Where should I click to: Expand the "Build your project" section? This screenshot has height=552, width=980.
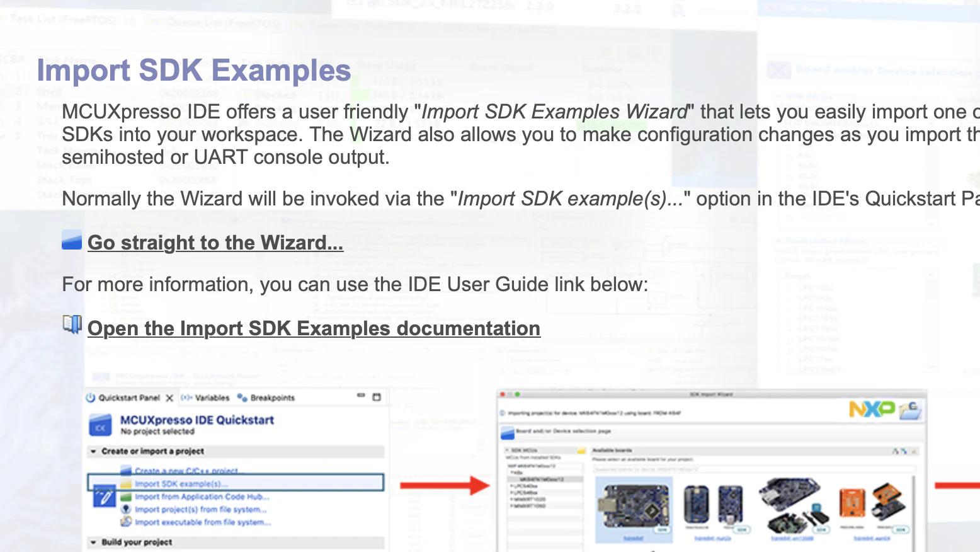pyautogui.click(x=93, y=542)
